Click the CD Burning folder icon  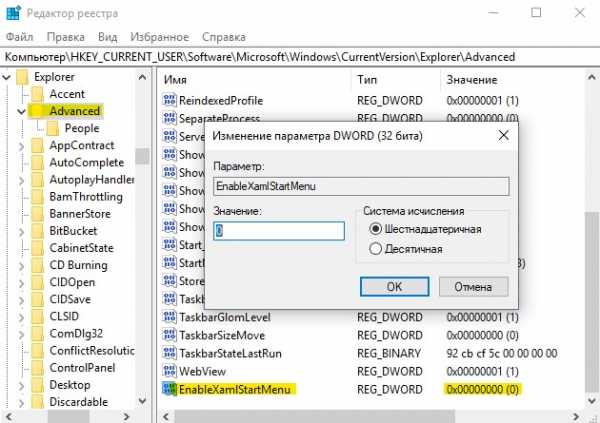coord(38,265)
